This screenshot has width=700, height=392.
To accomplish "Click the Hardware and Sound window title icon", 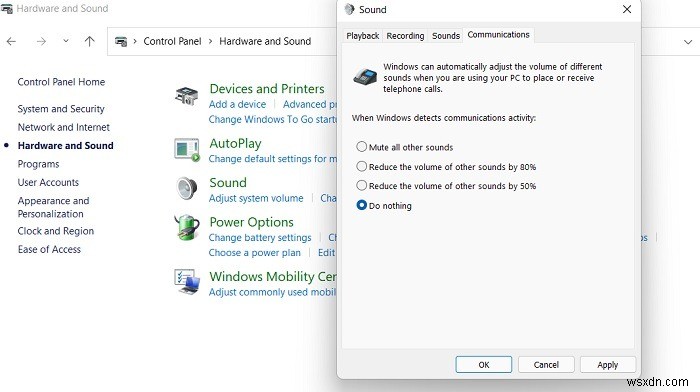I will pyautogui.click(x=7, y=8).
